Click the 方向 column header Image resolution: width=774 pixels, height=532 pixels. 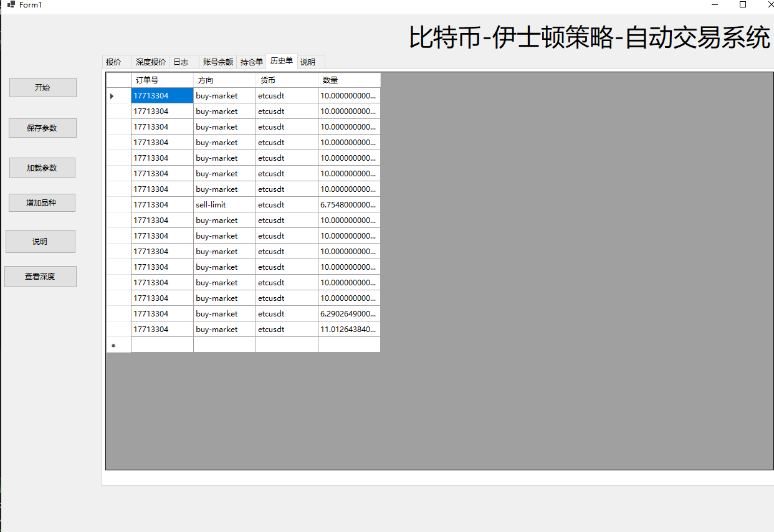coord(224,80)
